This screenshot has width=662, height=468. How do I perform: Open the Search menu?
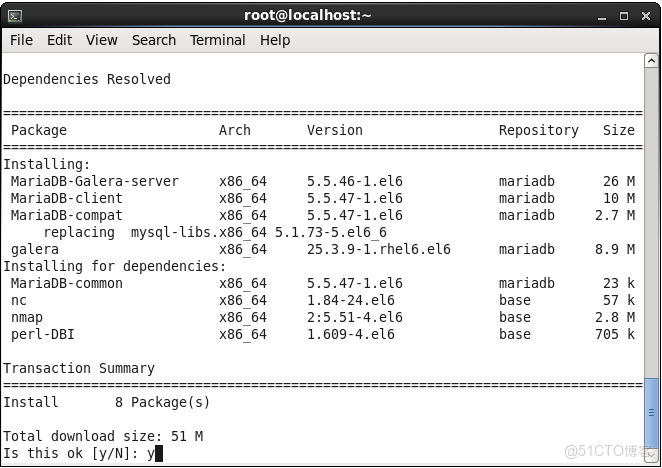pos(153,40)
